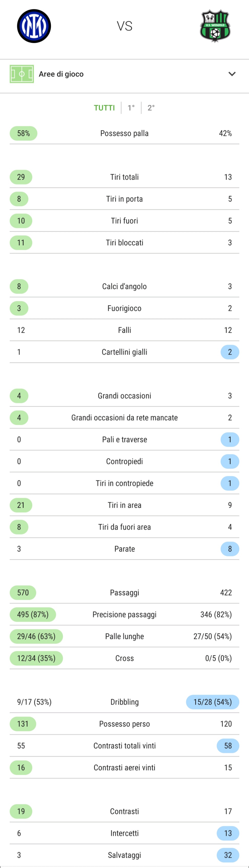Click the Tiri totali stat label
Screen dimensions: 249x868
click(x=125, y=177)
